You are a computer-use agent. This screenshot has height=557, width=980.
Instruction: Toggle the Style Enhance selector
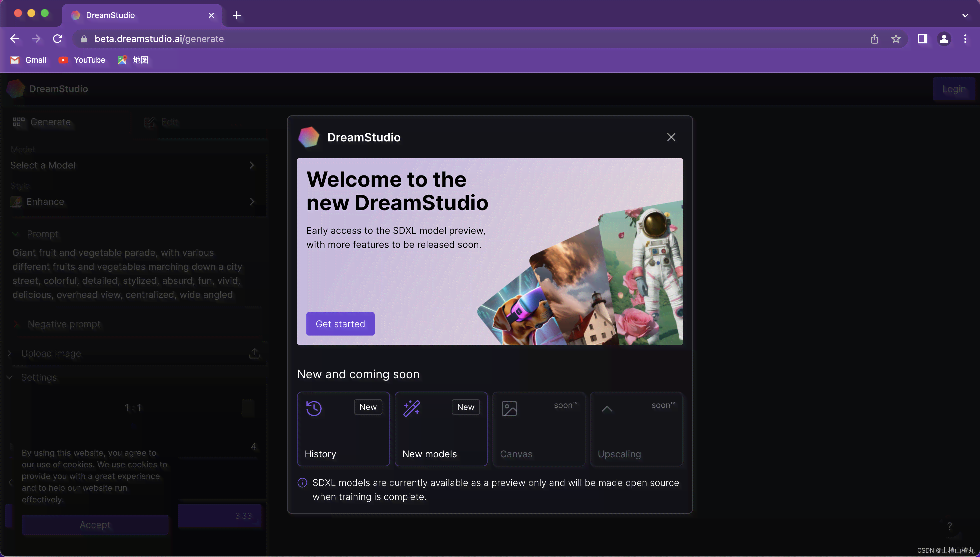133,201
